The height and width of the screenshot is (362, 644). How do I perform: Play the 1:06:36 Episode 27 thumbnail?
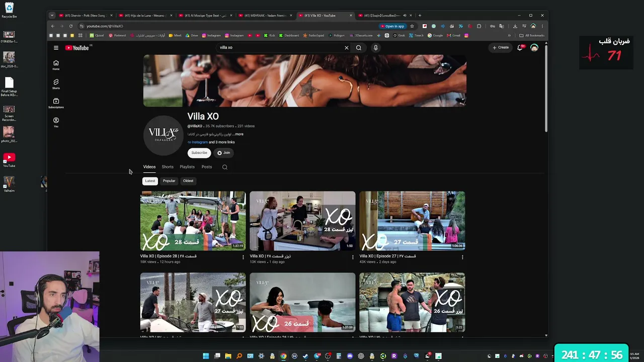412,221
